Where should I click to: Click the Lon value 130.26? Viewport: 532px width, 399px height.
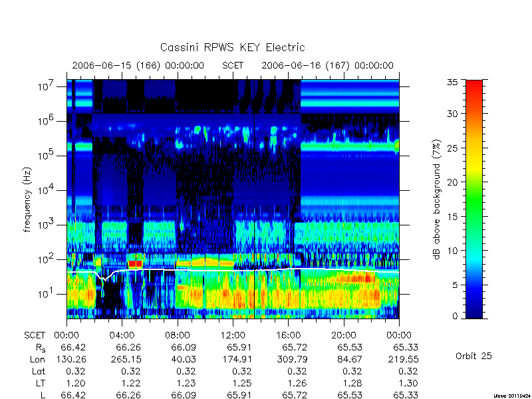71,359
